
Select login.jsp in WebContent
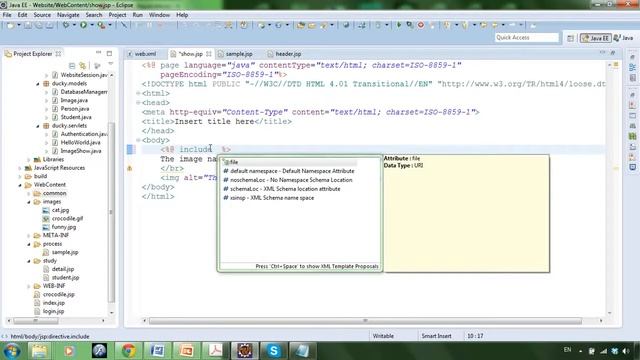coord(53,311)
